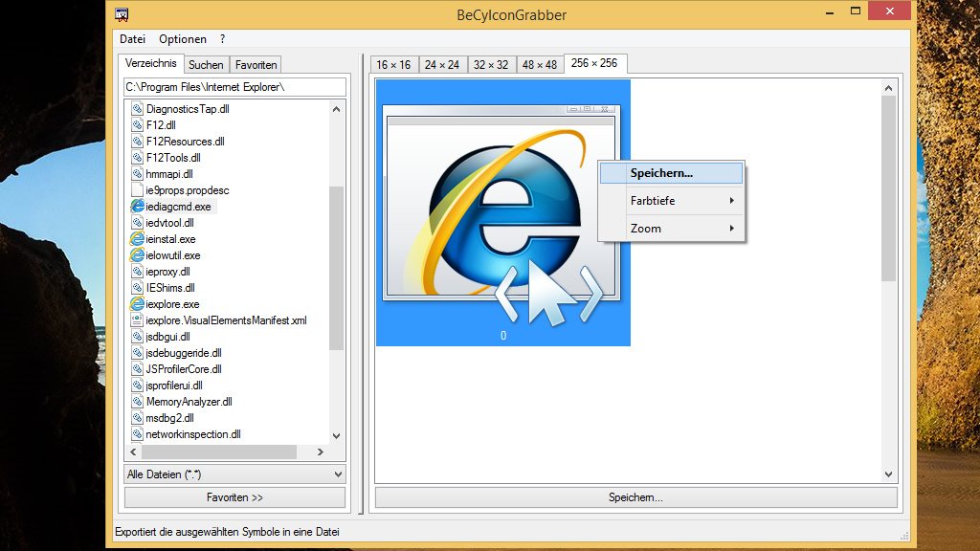Switch to the Suchen tab
This screenshot has width=980, height=551.
[x=206, y=64]
